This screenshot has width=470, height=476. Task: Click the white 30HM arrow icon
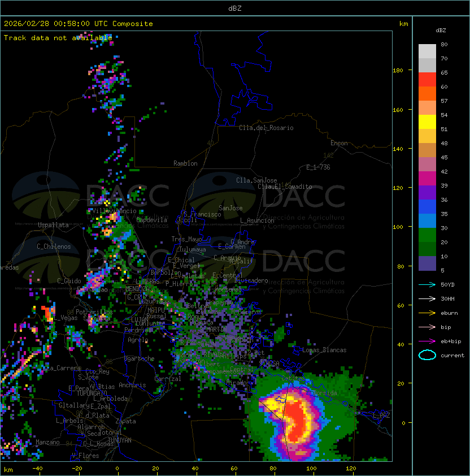click(427, 299)
